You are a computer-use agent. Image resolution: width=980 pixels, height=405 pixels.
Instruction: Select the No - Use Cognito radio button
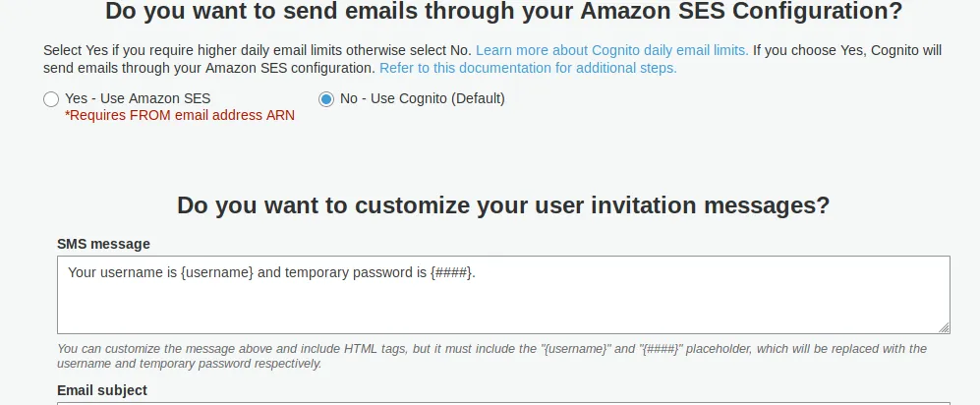(326, 99)
